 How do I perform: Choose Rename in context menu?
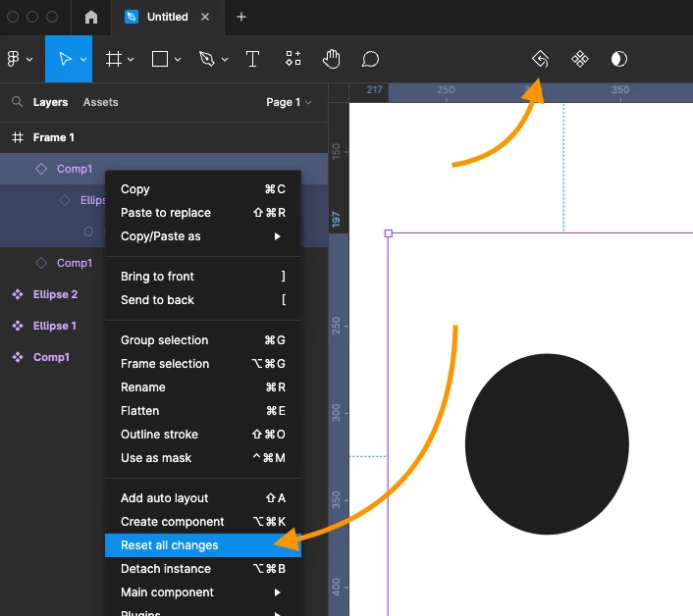[x=203, y=387]
